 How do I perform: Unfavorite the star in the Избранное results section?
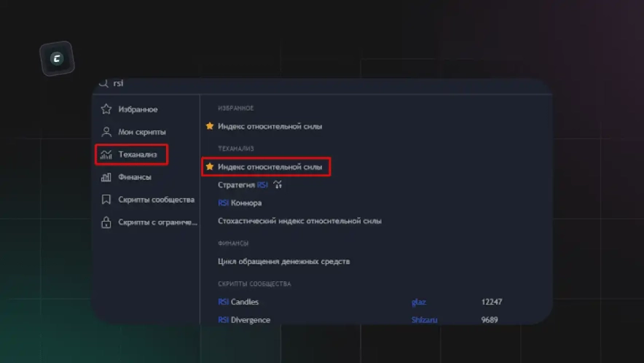point(210,126)
